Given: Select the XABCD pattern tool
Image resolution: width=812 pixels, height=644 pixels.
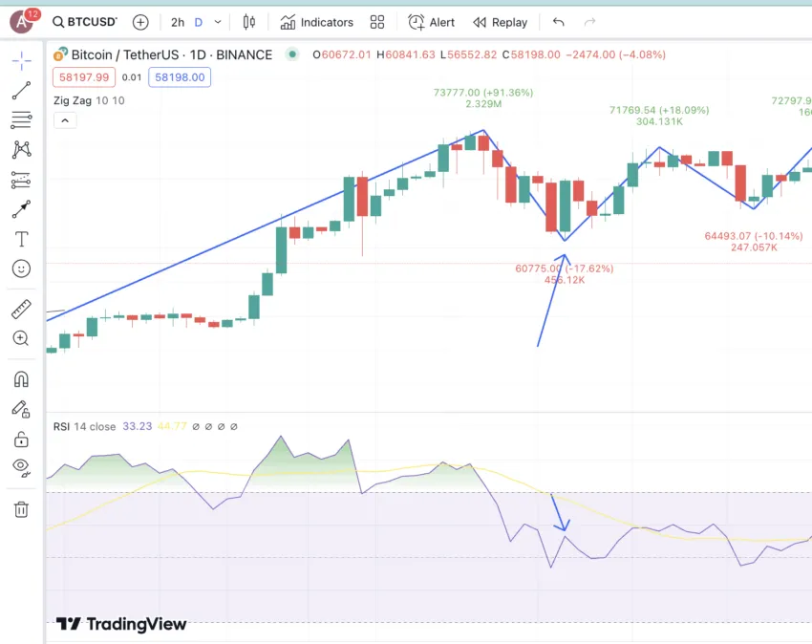Looking at the screenshot, I should pyautogui.click(x=21, y=150).
